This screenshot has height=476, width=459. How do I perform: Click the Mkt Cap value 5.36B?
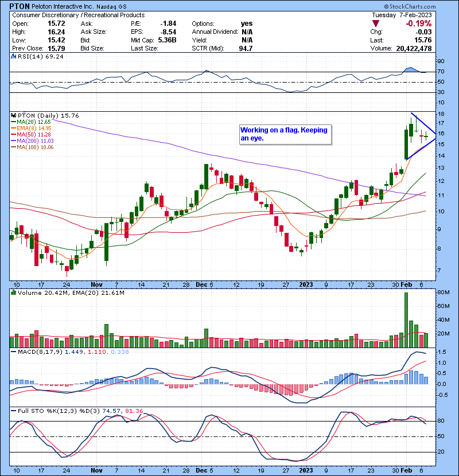click(167, 40)
